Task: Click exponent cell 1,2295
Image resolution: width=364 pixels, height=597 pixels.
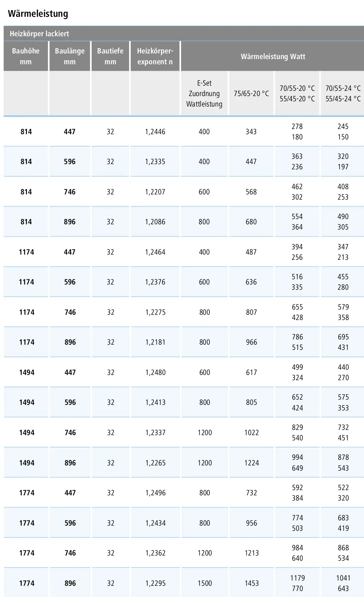Action: point(155,583)
